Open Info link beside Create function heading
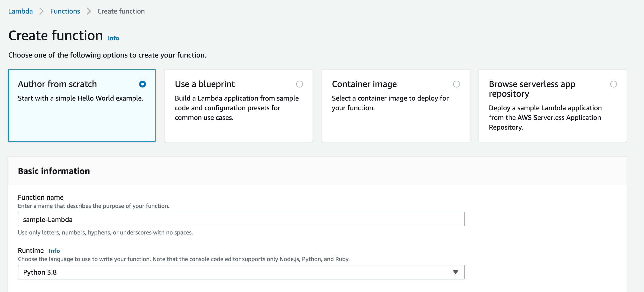The height and width of the screenshot is (292, 644). click(x=113, y=38)
